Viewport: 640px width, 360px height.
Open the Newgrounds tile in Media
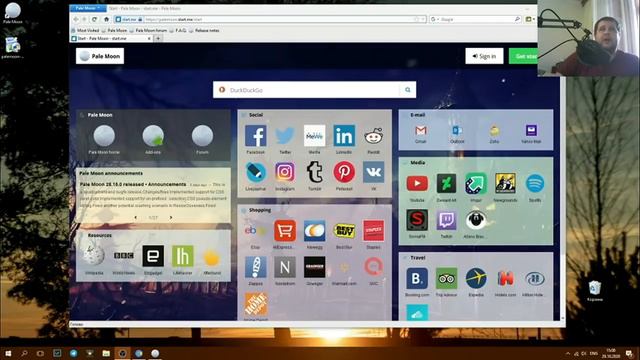(505, 184)
